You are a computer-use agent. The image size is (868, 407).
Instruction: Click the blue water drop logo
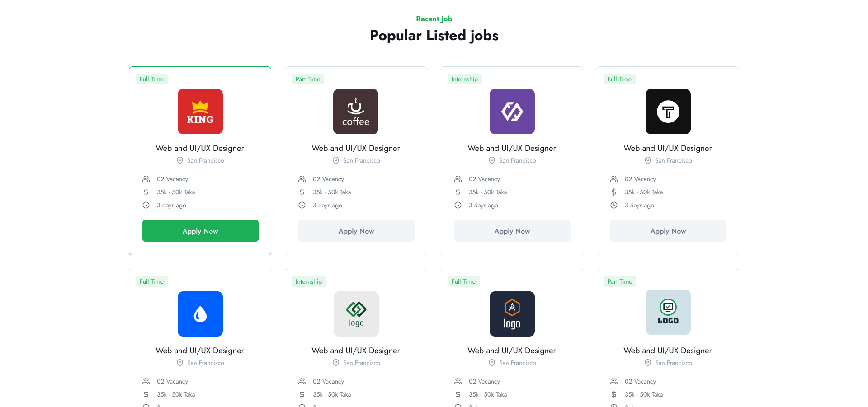pos(200,314)
